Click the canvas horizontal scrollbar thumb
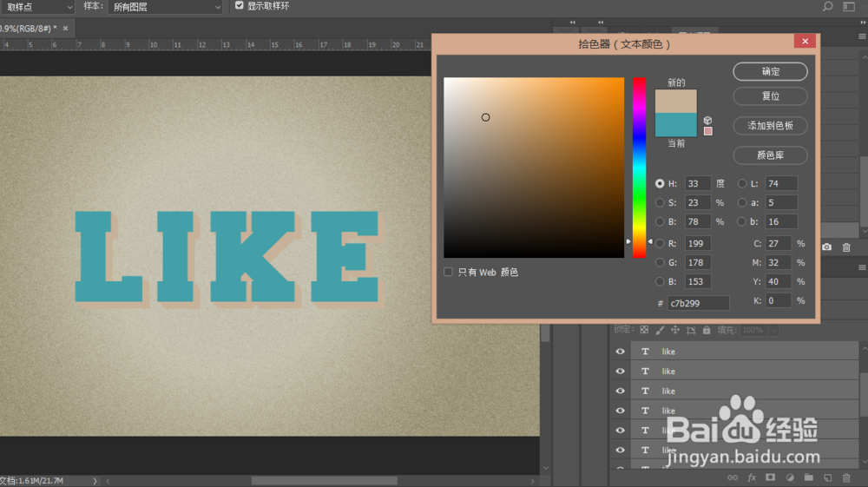The height and width of the screenshot is (487, 868). [x=325, y=481]
